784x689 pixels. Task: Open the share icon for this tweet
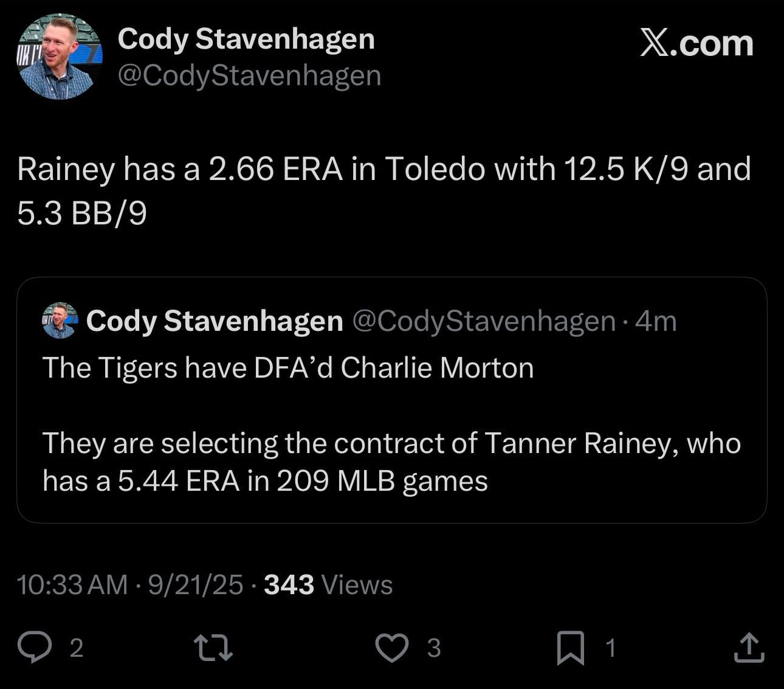[749, 648]
